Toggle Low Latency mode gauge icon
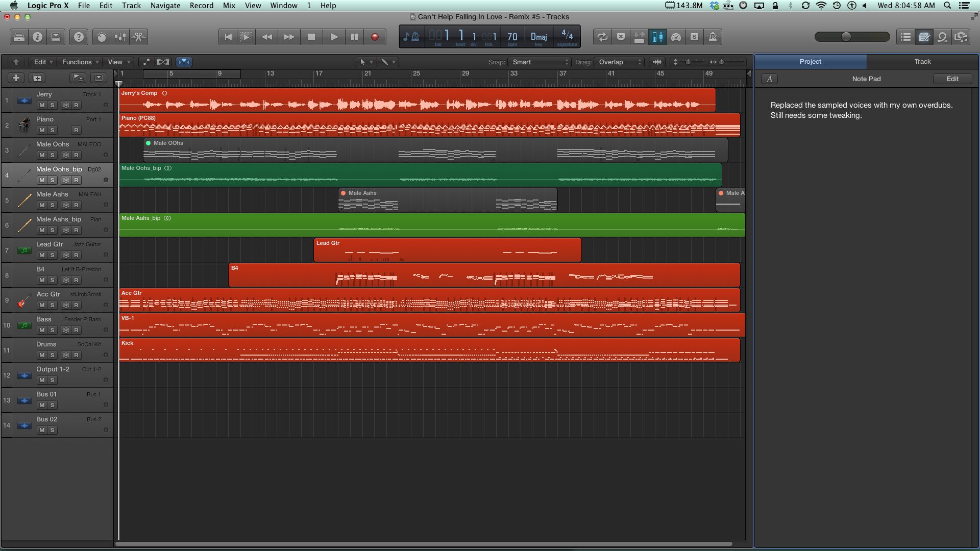This screenshot has height=551, width=980. tap(676, 37)
